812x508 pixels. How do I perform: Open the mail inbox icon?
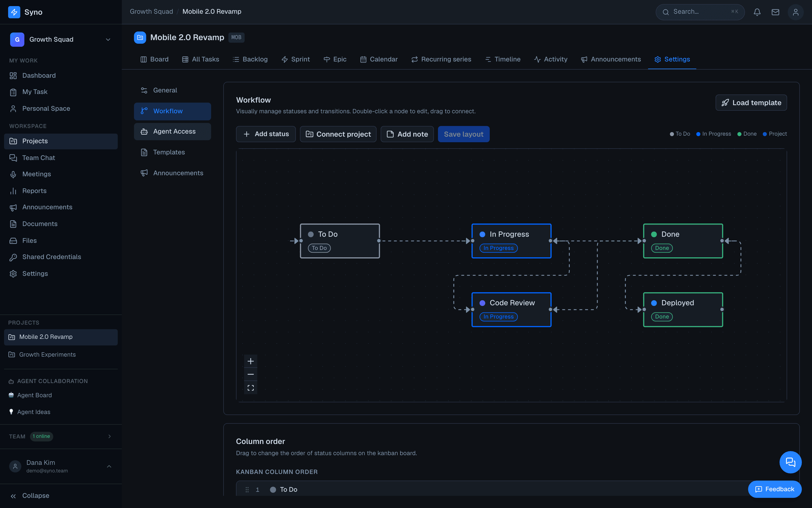775,12
